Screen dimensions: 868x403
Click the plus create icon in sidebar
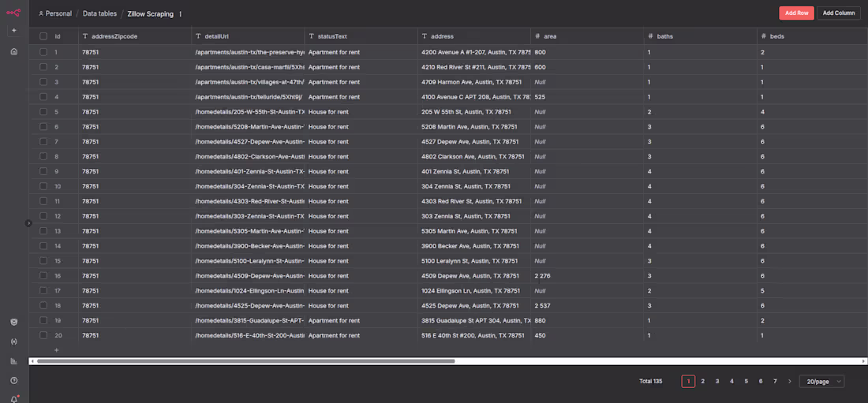click(x=14, y=31)
